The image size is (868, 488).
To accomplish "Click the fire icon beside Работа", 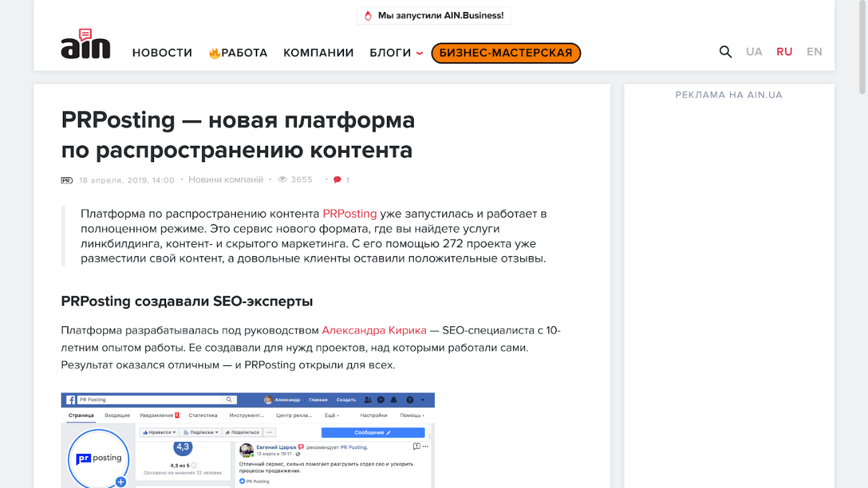I will point(214,53).
